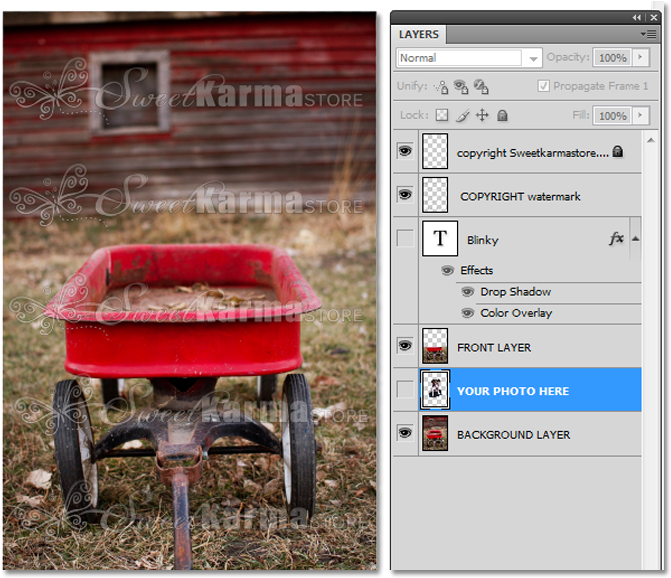Enable Lock image pixels brush icon
Image resolution: width=671 pixels, height=578 pixels.
tap(462, 116)
